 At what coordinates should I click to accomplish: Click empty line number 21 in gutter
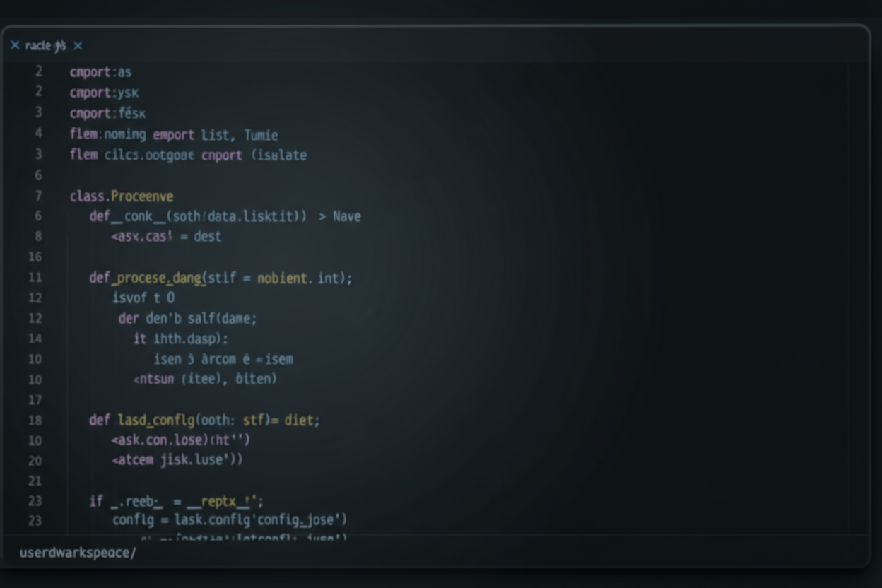[35, 481]
